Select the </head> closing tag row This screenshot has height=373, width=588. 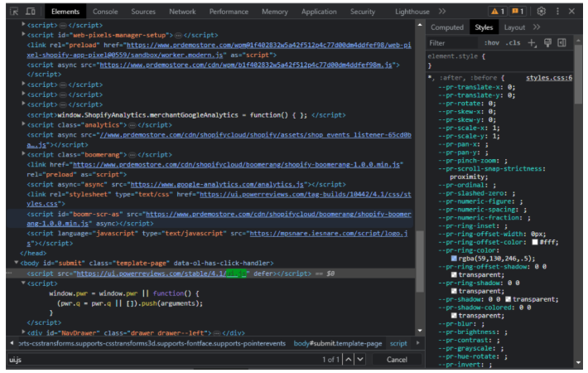point(33,254)
